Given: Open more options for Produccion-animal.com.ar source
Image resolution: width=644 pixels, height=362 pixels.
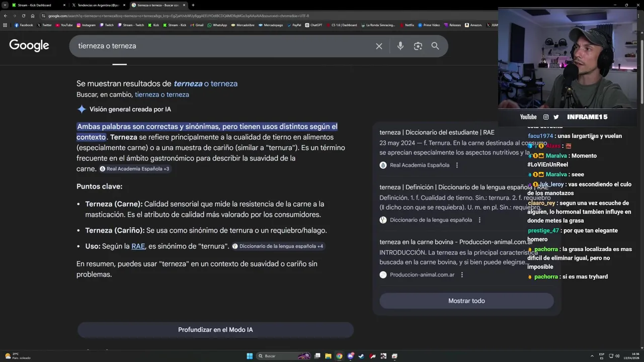Looking at the screenshot, I should pos(462,275).
